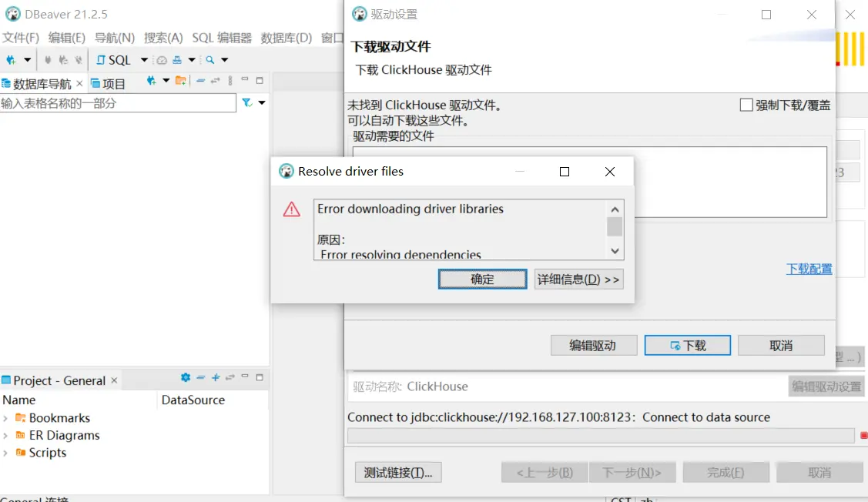Click the grey Reconnect plug icon in toolbar
Screen dimensions: 868x502
[63, 60]
